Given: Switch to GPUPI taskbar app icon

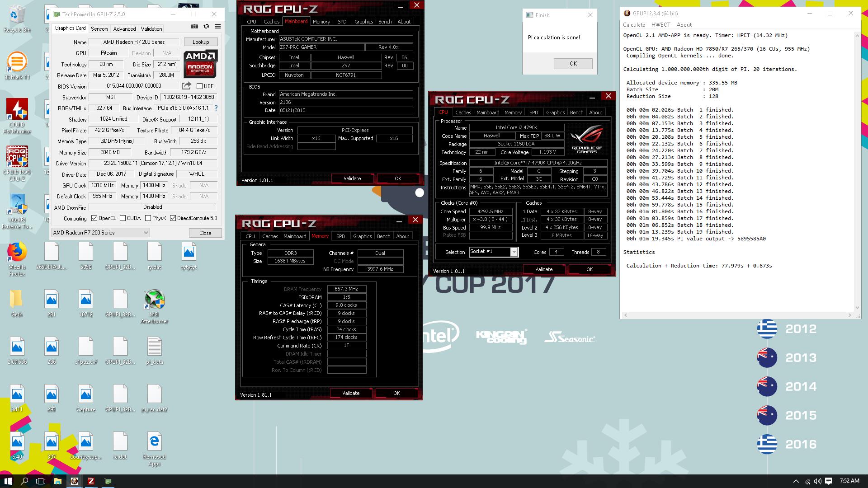Looking at the screenshot, I should [75, 481].
